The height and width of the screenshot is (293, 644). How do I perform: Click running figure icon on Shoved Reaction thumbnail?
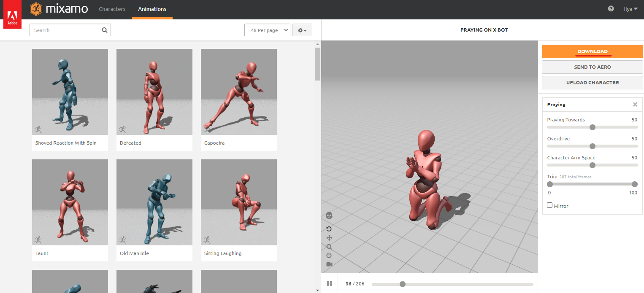pyautogui.click(x=38, y=129)
